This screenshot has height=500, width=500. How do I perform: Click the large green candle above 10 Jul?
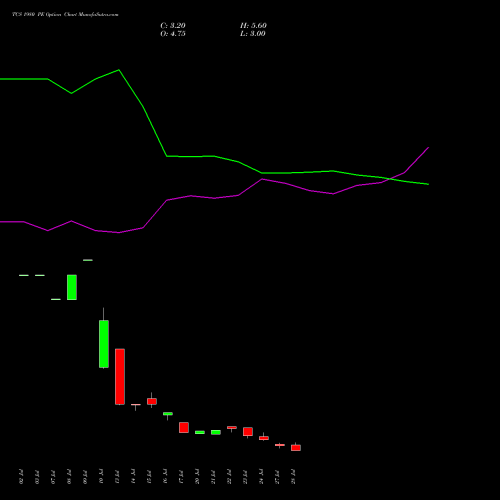coord(104,344)
